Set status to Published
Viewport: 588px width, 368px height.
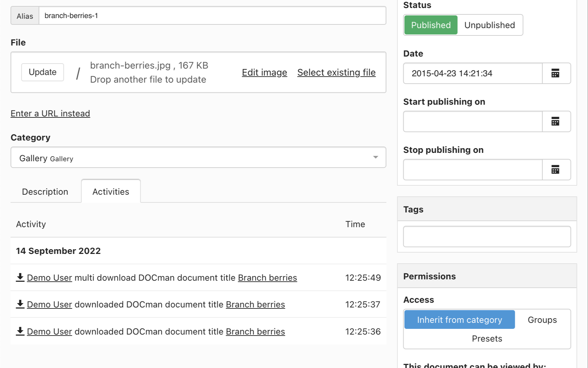(431, 25)
